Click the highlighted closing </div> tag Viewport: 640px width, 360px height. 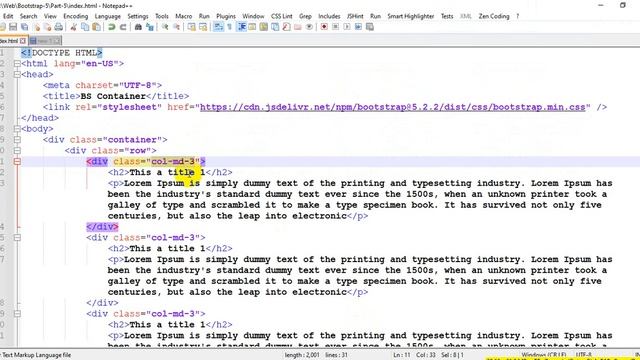click(102, 227)
